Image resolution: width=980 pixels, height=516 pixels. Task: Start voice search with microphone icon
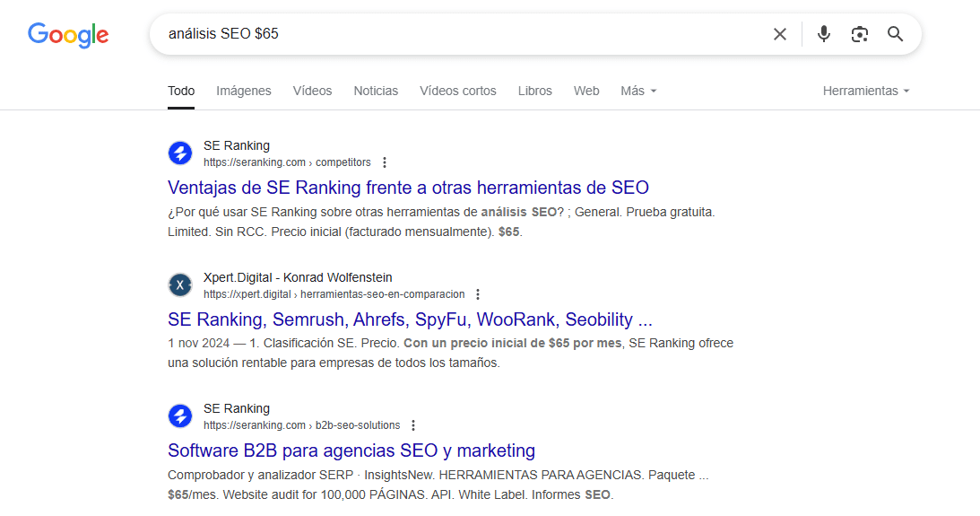pos(824,34)
